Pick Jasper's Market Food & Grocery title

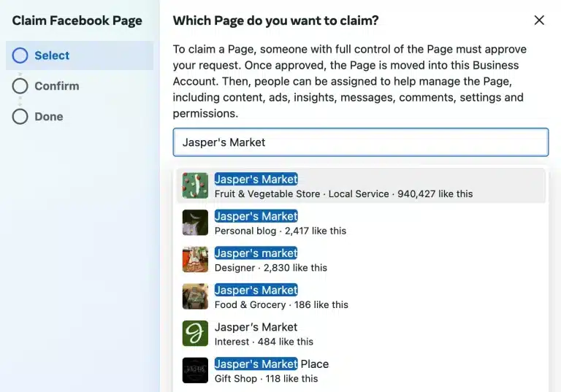click(x=256, y=290)
